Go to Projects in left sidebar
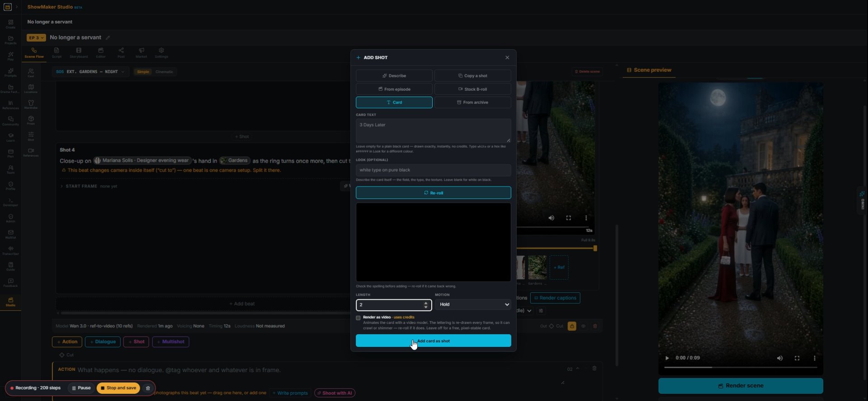Image resolution: width=868 pixels, height=401 pixels. click(x=10, y=40)
